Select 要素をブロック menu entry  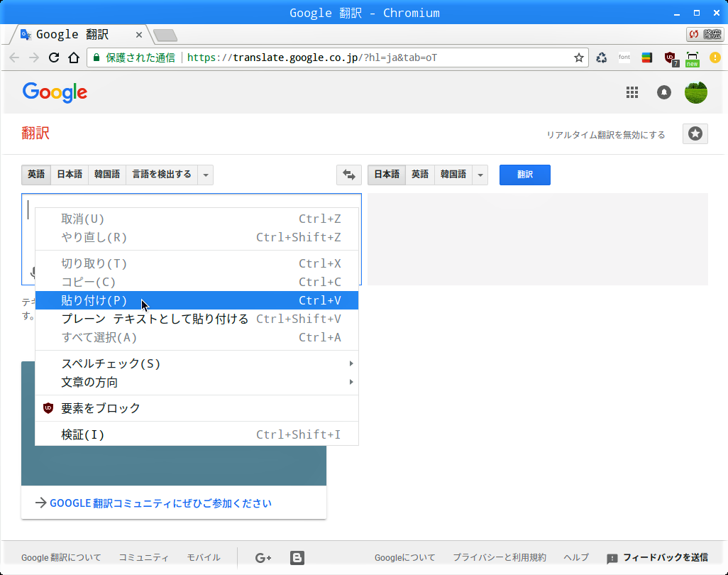[x=197, y=408]
